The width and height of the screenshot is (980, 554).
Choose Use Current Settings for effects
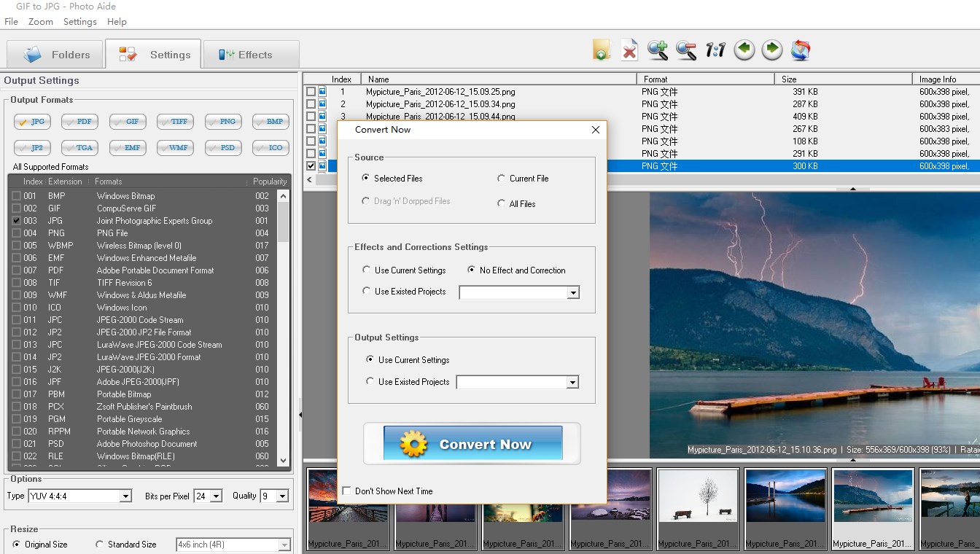pyautogui.click(x=367, y=270)
